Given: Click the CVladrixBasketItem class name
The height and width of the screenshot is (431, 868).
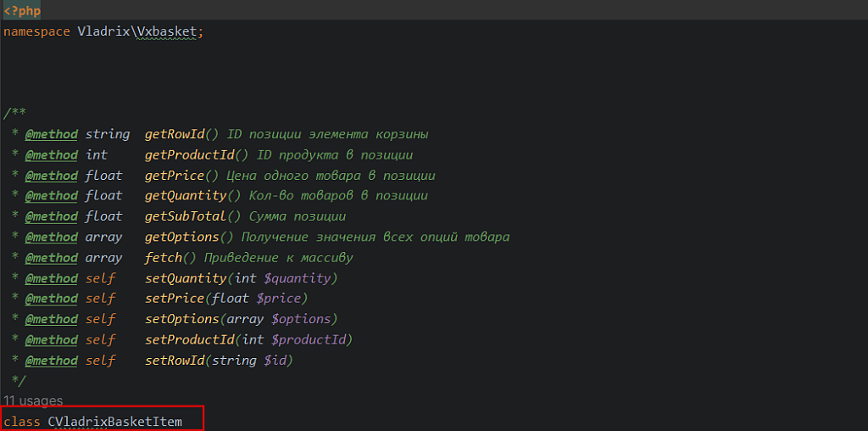Looking at the screenshot, I should [114, 421].
